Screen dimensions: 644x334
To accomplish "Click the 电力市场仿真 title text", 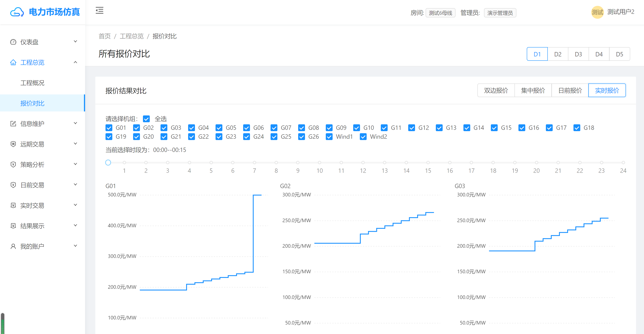I will click(54, 12).
